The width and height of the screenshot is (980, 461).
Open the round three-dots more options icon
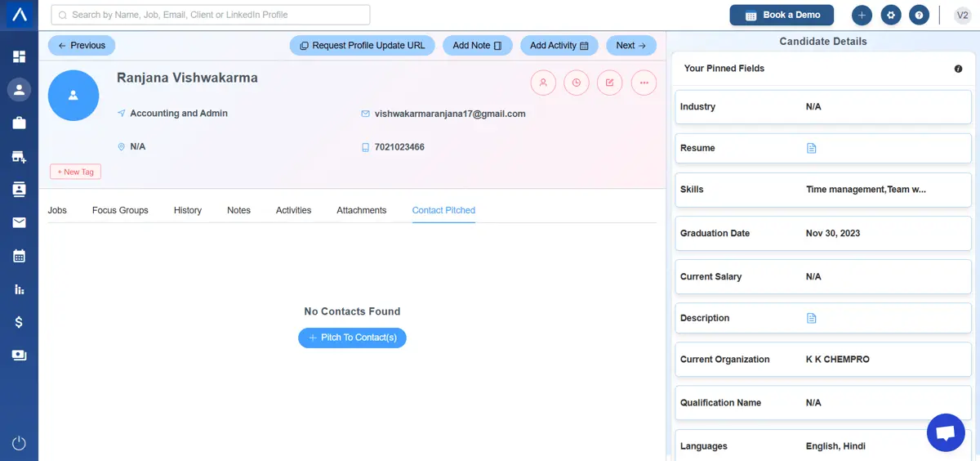tap(644, 83)
